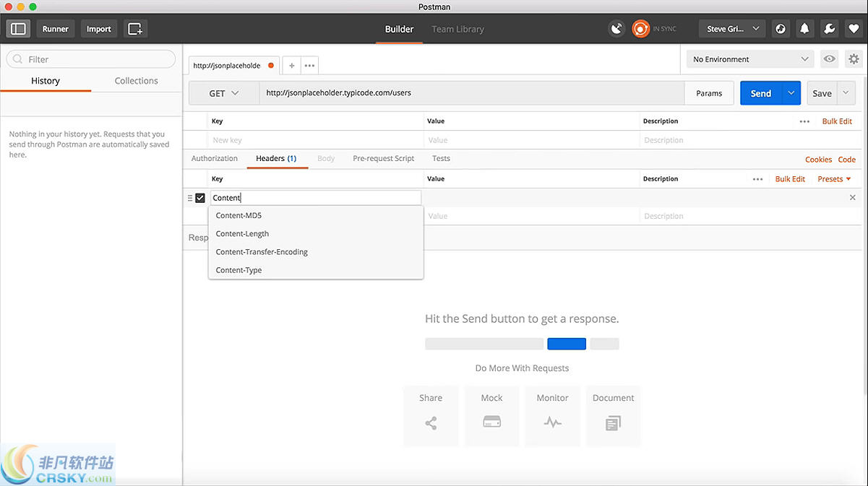Click the filter search magnifier icon
Image resolution: width=868 pixels, height=486 pixels.
coord(18,59)
